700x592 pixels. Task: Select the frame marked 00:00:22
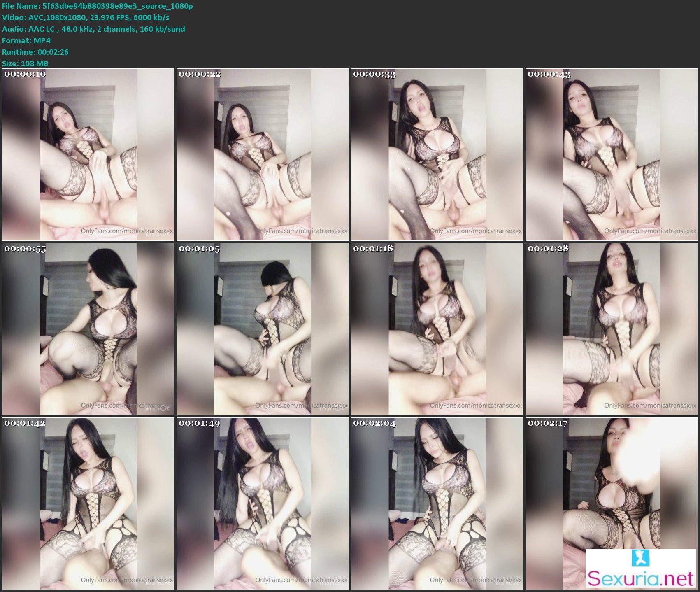click(x=263, y=154)
